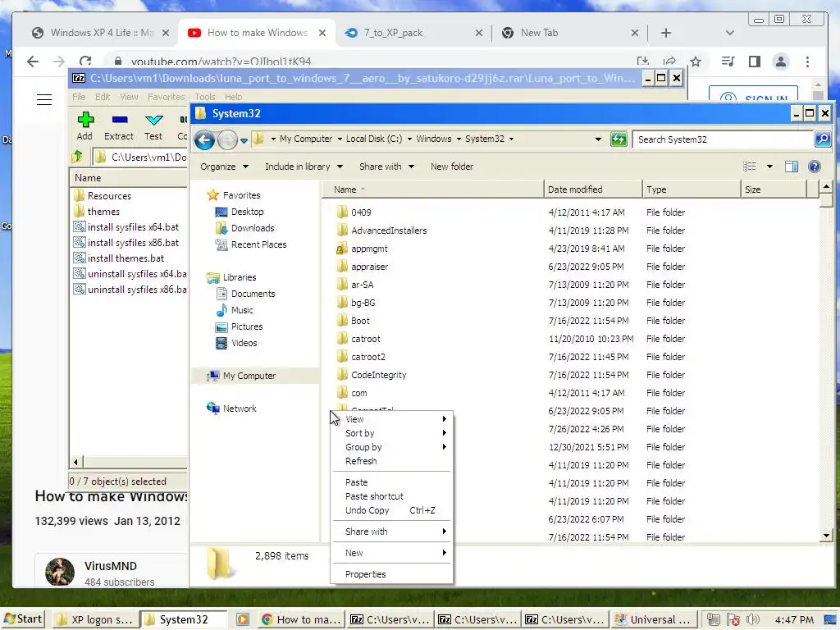The width and height of the screenshot is (840, 630).
Task: Open Chrome tab search chevron
Action: [729, 33]
